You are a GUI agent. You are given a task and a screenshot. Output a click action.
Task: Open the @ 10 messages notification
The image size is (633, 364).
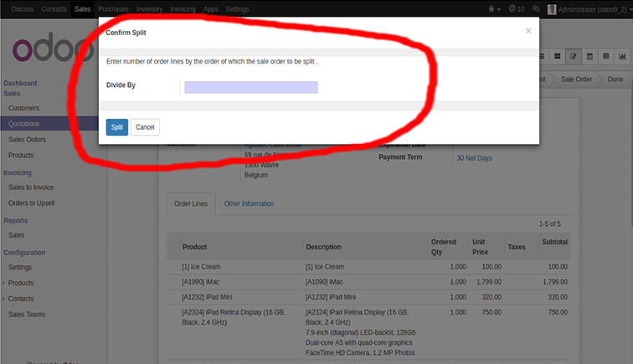pos(517,9)
